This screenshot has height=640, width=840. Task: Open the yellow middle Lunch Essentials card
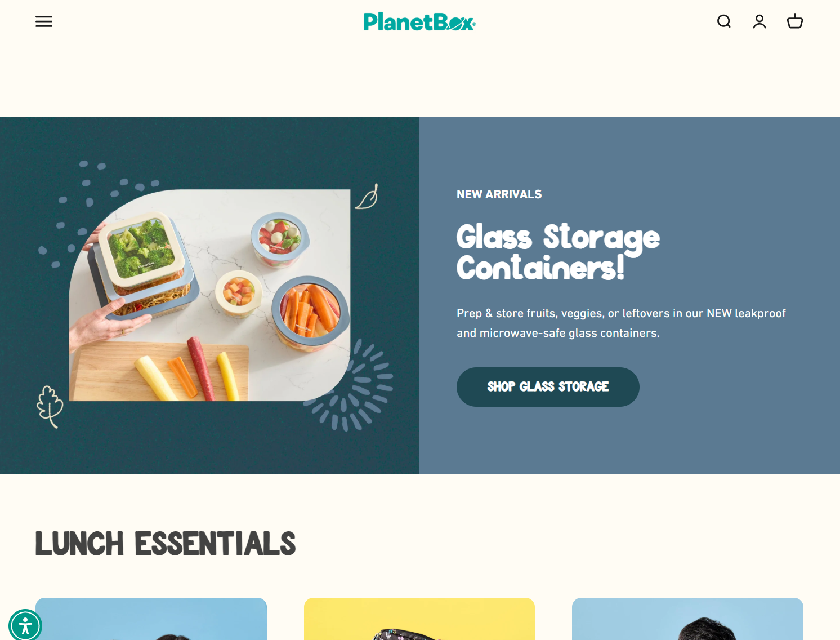419,619
